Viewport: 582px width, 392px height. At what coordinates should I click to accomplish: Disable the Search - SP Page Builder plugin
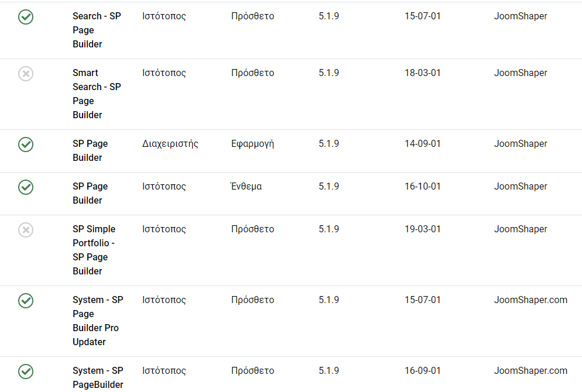[x=26, y=17]
